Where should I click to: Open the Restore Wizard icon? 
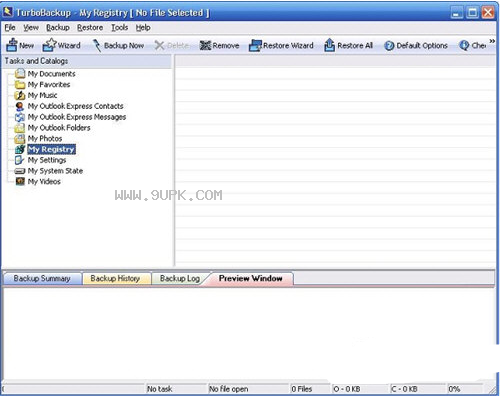[x=256, y=45]
